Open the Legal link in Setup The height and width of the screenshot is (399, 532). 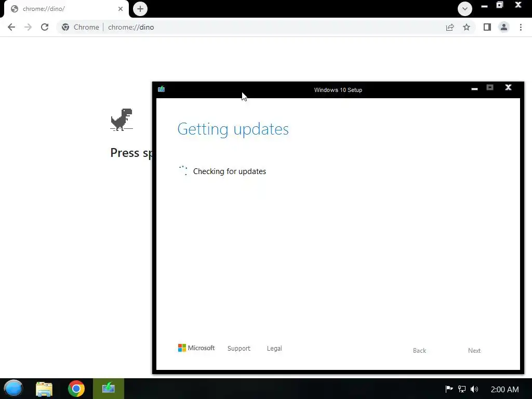pyautogui.click(x=274, y=349)
